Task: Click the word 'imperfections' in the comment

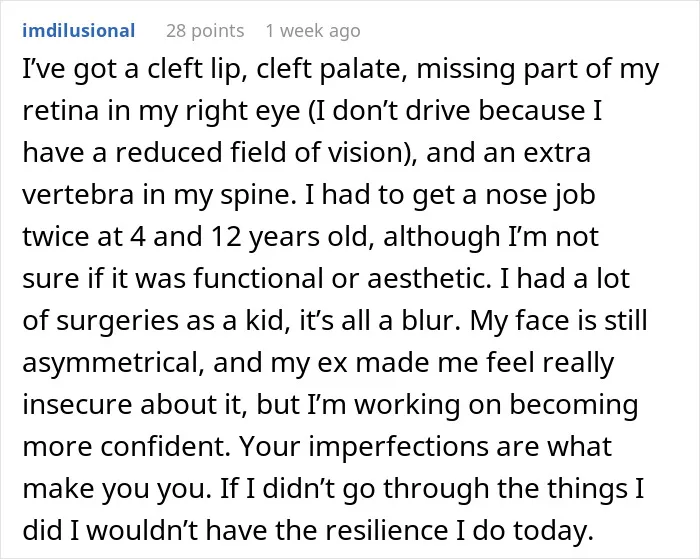Action: (x=398, y=447)
